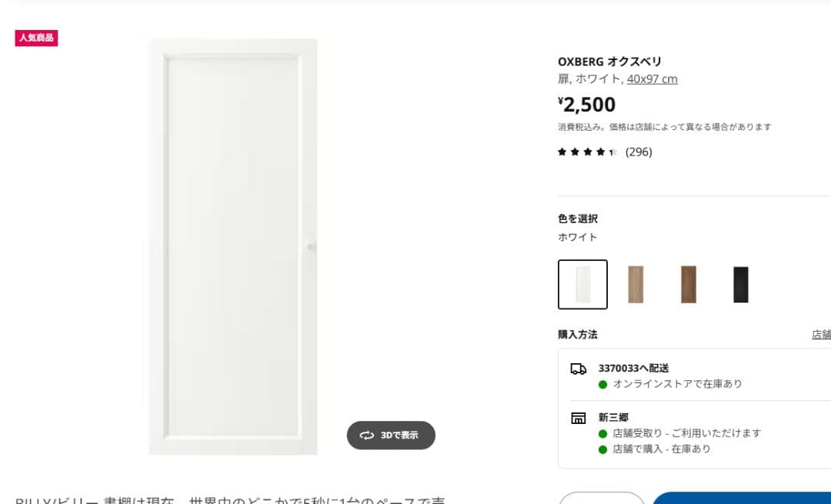
Task: Open the 店舗 link at the right
Action: (x=823, y=334)
